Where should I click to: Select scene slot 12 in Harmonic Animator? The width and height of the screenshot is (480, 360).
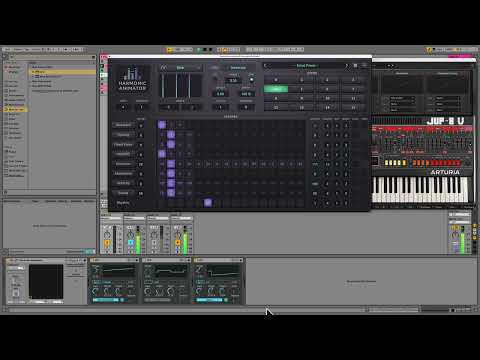(276, 107)
